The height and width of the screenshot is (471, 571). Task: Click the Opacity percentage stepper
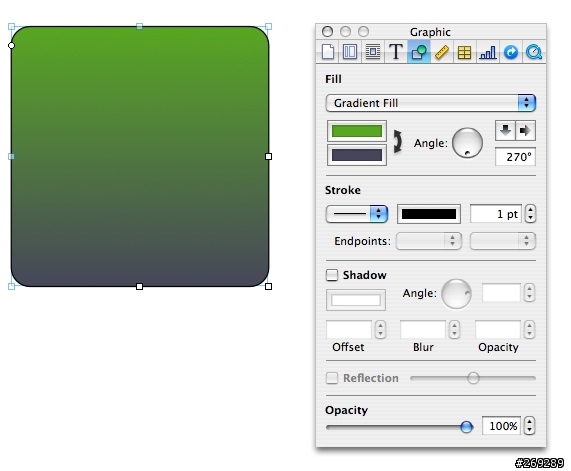pyautogui.click(x=529, y=425)
